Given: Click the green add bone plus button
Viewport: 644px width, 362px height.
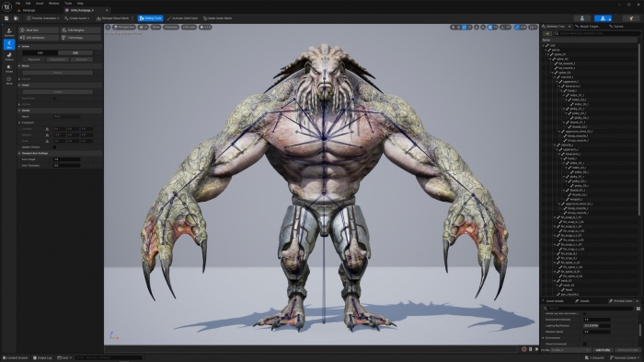Looking at the screenshot, I should point(547,33).
